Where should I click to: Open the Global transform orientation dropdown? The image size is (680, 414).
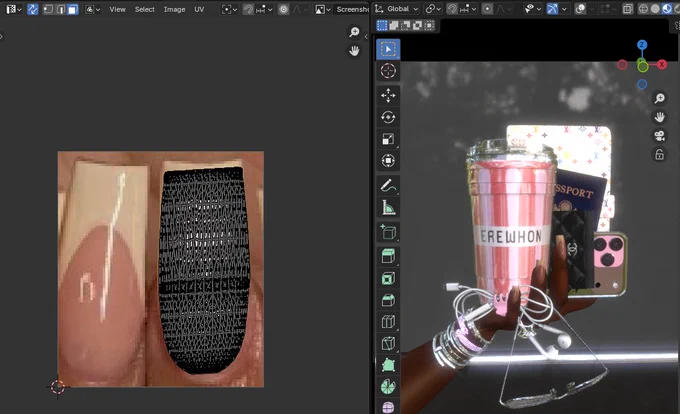396,9
